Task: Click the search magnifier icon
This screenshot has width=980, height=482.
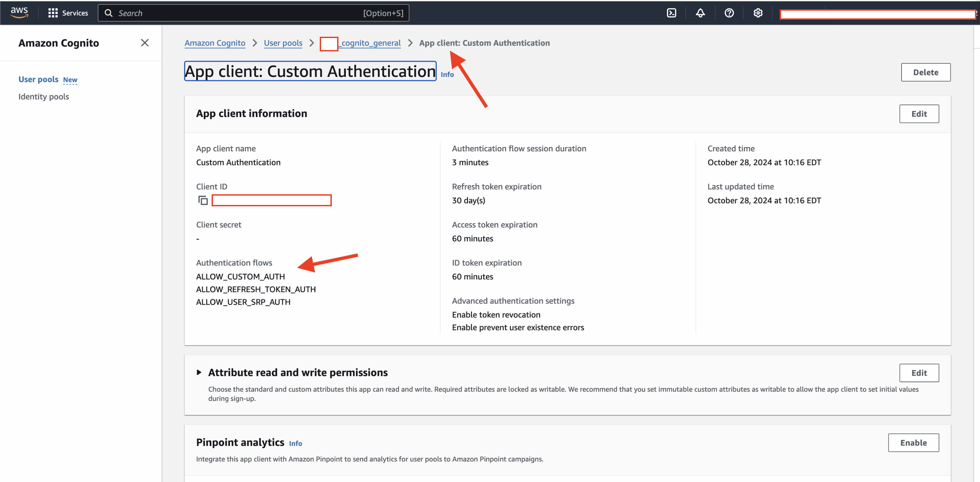Action: (108, 13)
